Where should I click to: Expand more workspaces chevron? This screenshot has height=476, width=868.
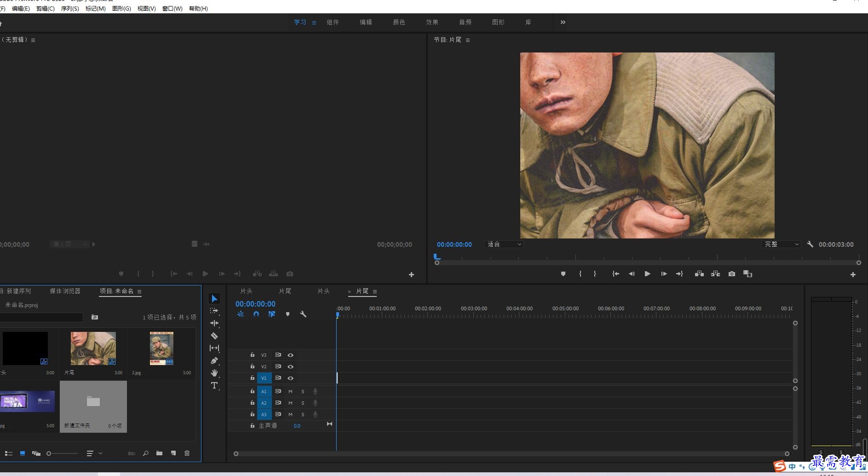[x=563, y=22]
